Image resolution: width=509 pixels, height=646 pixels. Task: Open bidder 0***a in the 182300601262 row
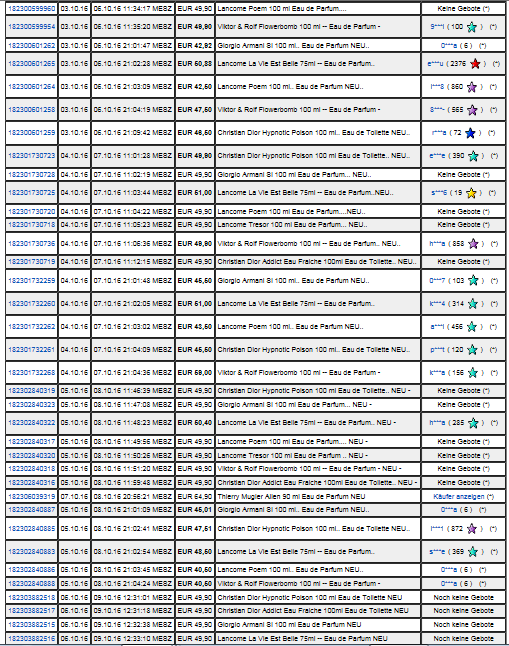tap(449, 46)
